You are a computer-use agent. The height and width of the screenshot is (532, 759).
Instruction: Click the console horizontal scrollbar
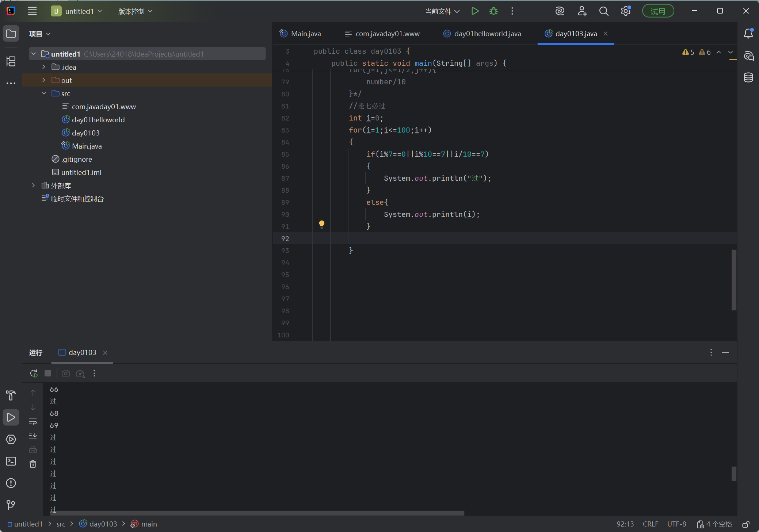tap(256, 513)
